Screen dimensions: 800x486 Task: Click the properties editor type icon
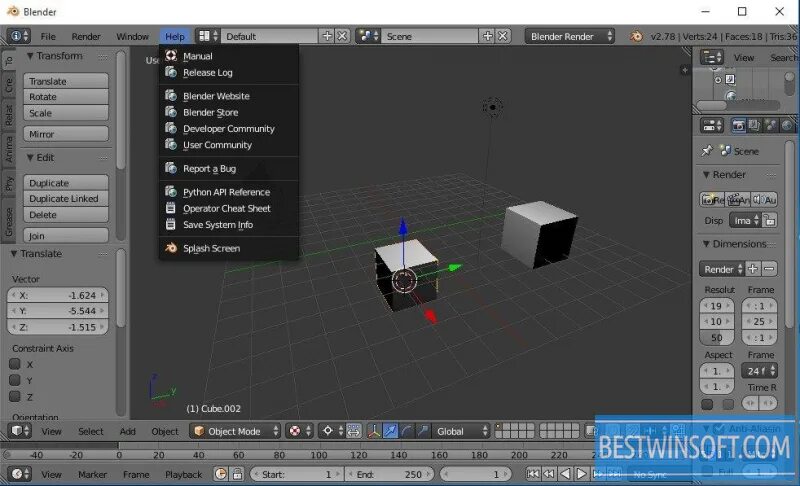(712, 125)
